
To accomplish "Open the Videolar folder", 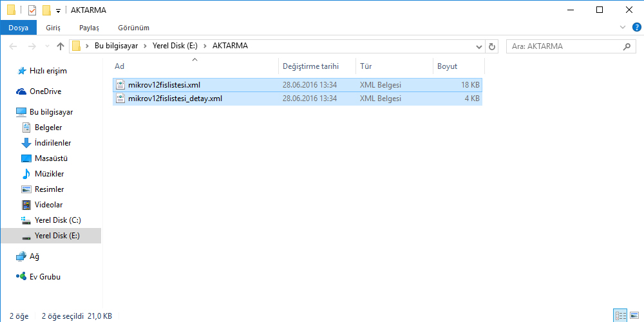I will 49,205.
